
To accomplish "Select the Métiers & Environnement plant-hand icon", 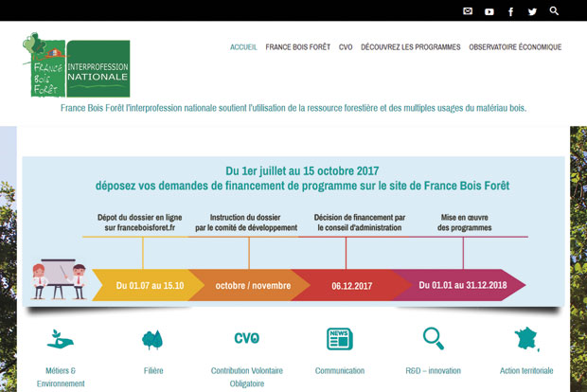I will pyautogui.click(x=61, y=339).
